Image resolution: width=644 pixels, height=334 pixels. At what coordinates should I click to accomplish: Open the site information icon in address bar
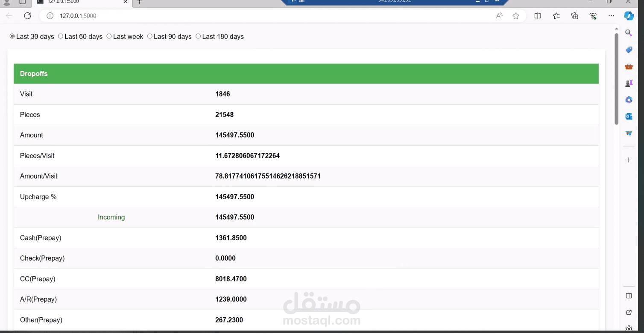tap(50, 16)
